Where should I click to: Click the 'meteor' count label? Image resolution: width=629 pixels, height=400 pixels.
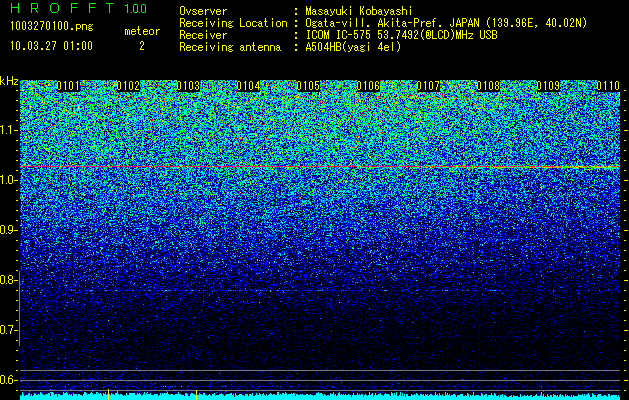point(142,31)
